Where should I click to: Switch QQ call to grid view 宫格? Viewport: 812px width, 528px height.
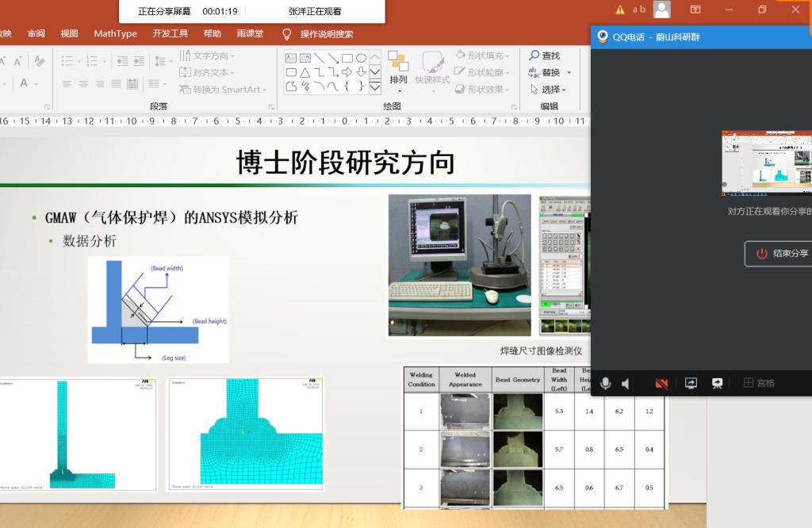[759, 383]
